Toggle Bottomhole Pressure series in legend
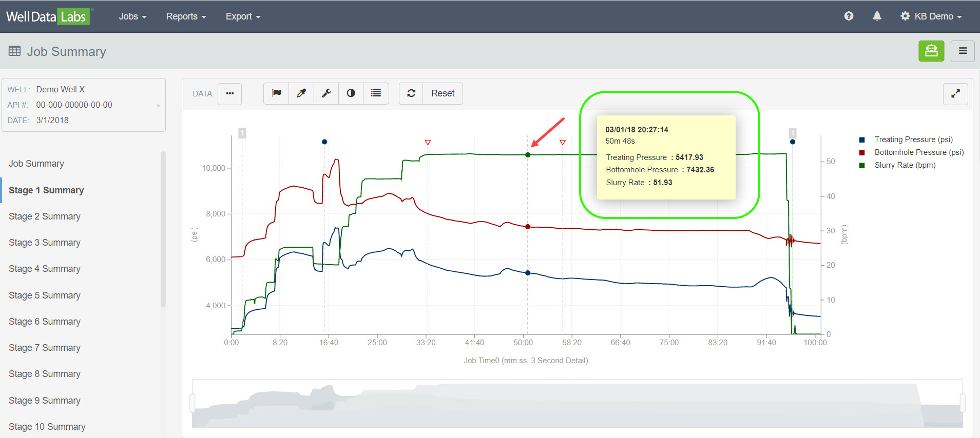 (x=918, y=152)
